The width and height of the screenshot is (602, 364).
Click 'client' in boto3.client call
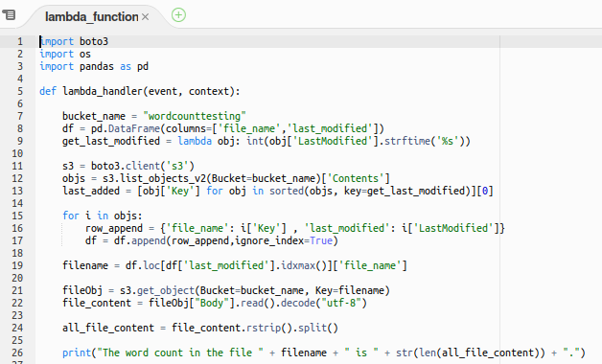coord(143,166)
